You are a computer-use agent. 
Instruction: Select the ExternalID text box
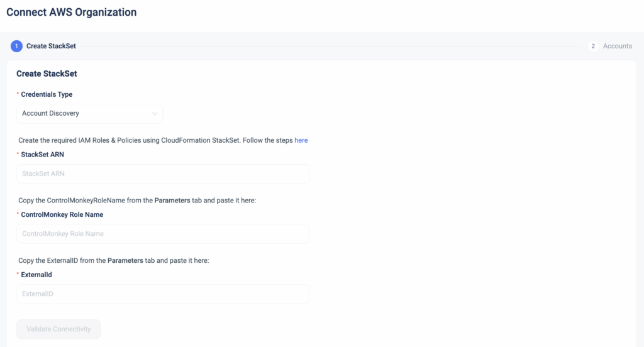point(163,294)
